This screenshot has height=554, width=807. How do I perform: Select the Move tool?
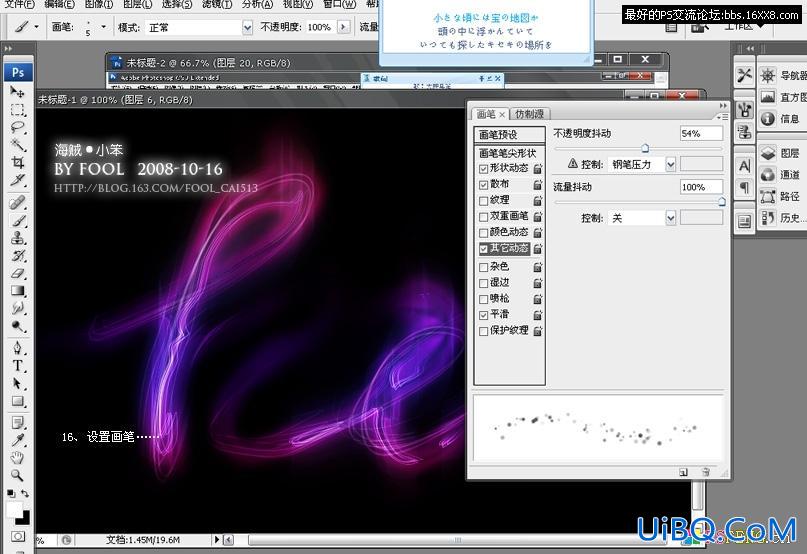click(17, 93)
